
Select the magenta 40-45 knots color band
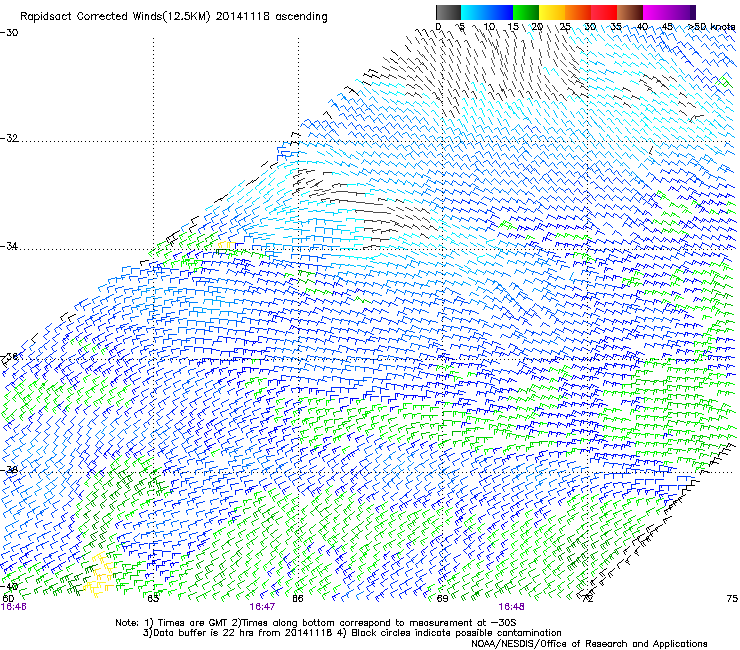[656, 12]
